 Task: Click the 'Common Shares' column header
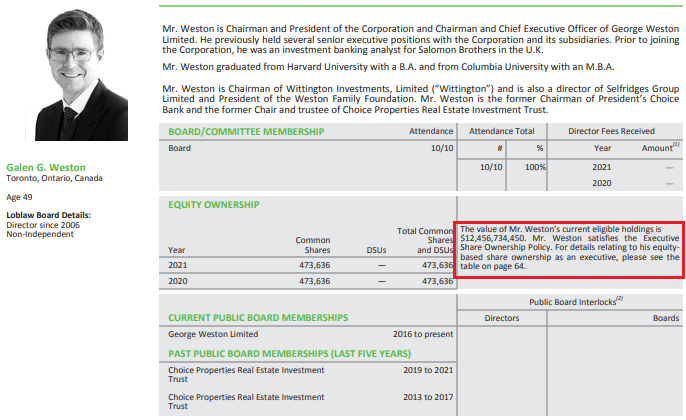pyautogui.click(x=312, y=245)
